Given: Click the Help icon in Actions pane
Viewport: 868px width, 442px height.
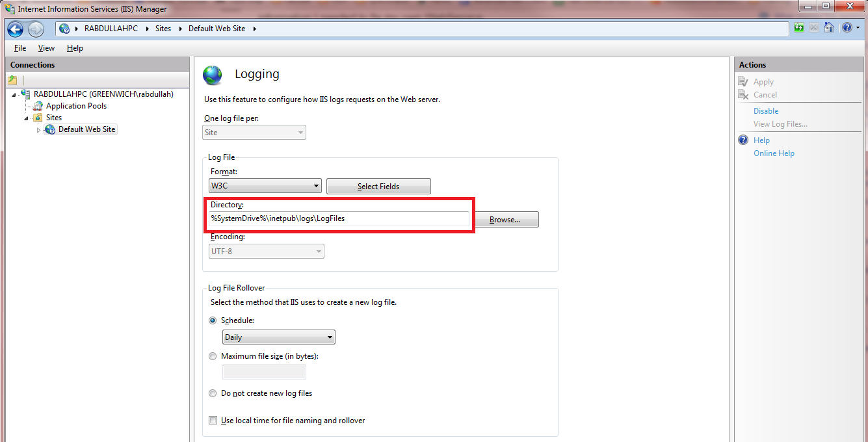Looking at the screenshot, I should 744,140.
